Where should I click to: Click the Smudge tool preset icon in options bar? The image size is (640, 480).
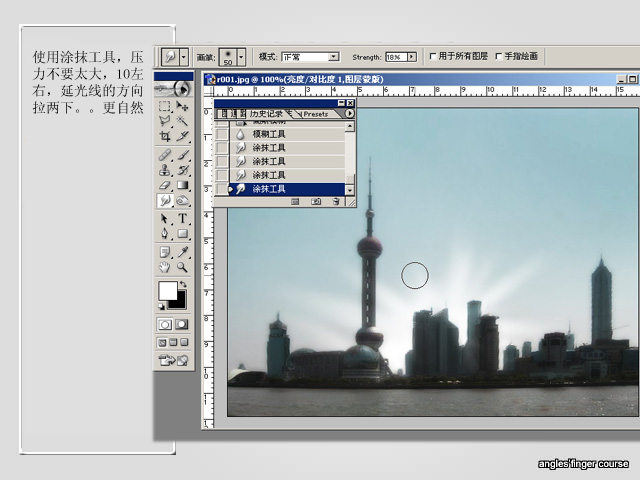171,57
